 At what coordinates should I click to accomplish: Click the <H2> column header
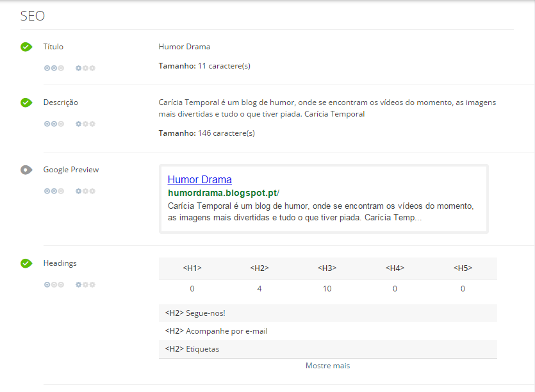259,268
